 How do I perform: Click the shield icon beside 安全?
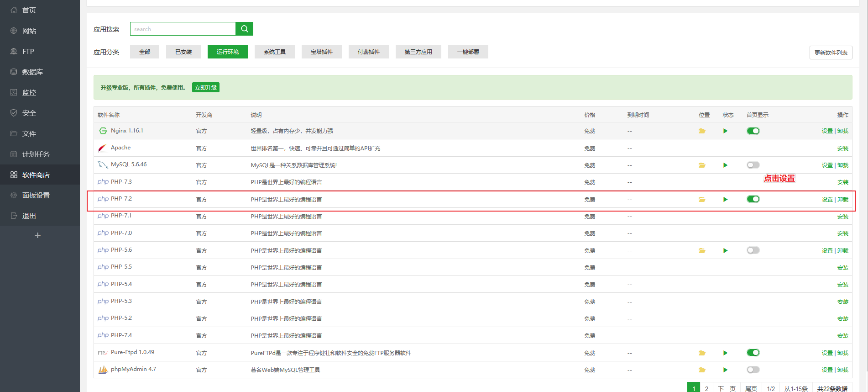tap(14, 113)
